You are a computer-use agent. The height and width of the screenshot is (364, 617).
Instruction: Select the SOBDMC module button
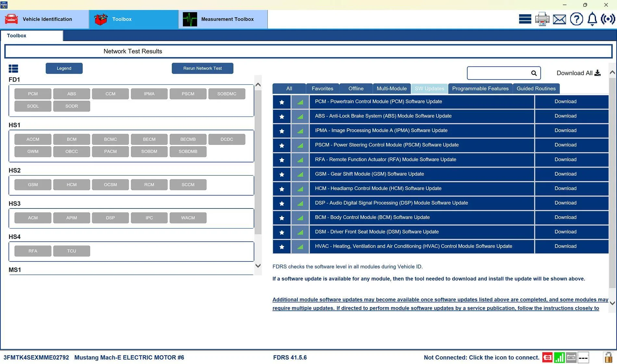(x=227, y=94)
